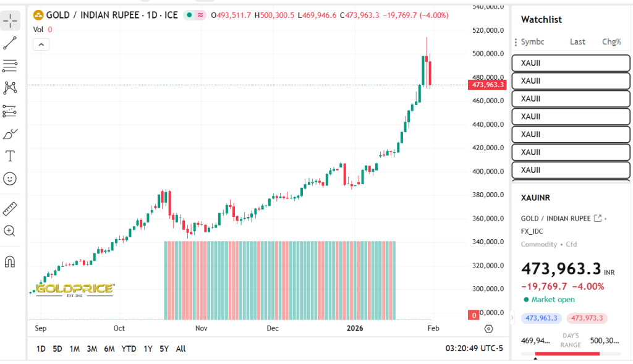Select the crosshair cursor tool
Screen dimensions: 633x364
click(9, 20)
